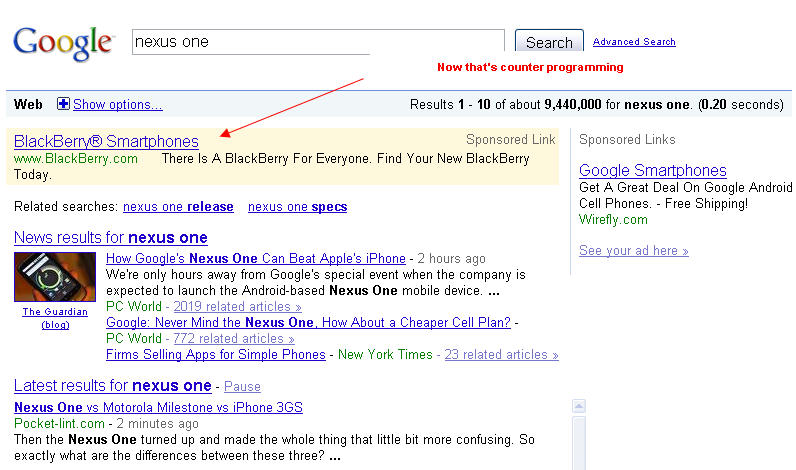Select related search 'nexus one release'
The height and width of the screenshot is (470, 796).
click(178, 207)
